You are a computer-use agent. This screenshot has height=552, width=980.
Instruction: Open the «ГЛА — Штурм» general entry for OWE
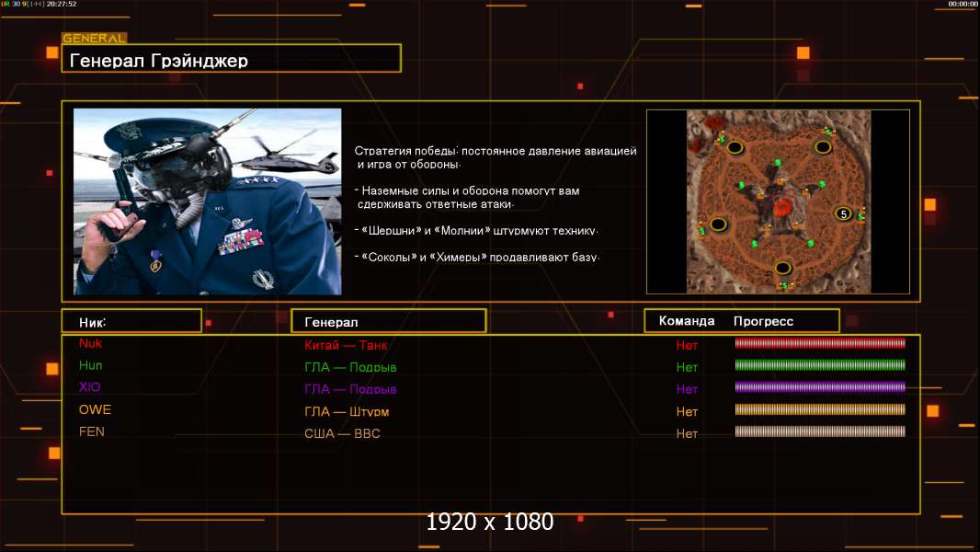tap(347, 412)
